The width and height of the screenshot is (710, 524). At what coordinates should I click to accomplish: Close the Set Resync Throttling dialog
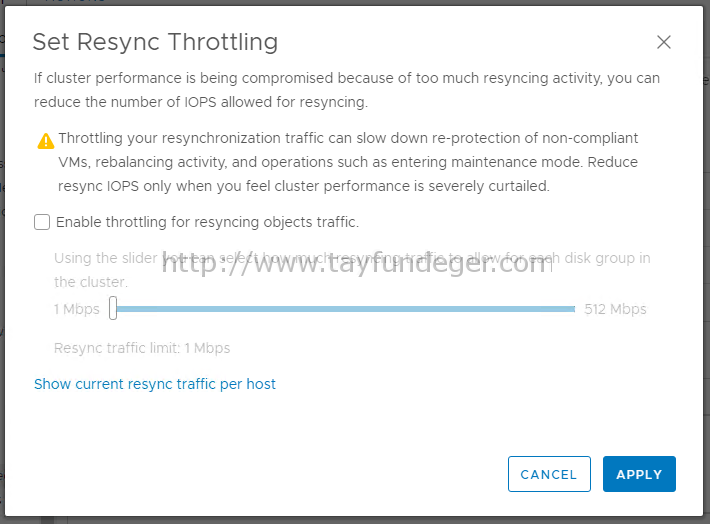point(663,42)
